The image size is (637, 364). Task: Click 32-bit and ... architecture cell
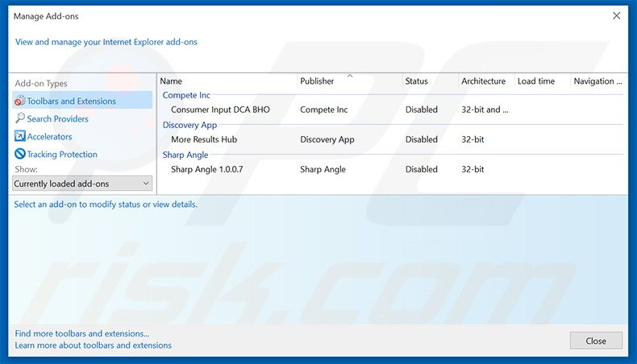click(485, 110)
